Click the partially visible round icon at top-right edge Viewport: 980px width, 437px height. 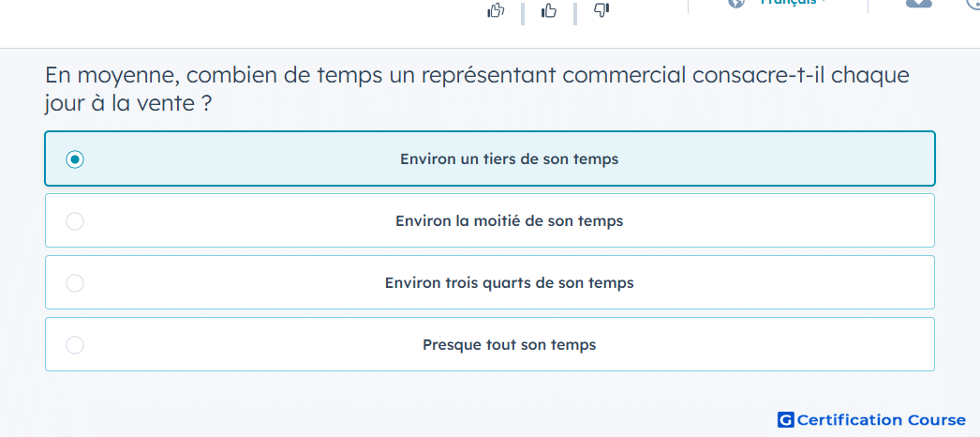point(973,3)
